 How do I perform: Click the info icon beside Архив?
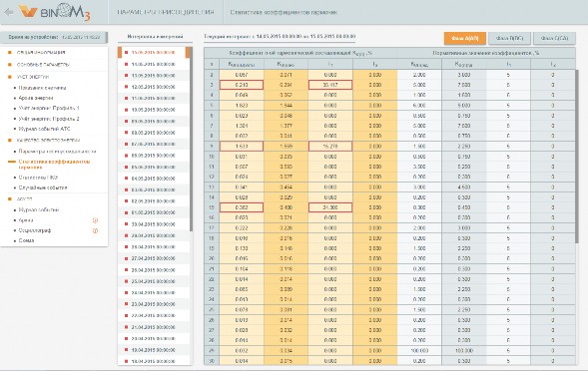(95, 220)
